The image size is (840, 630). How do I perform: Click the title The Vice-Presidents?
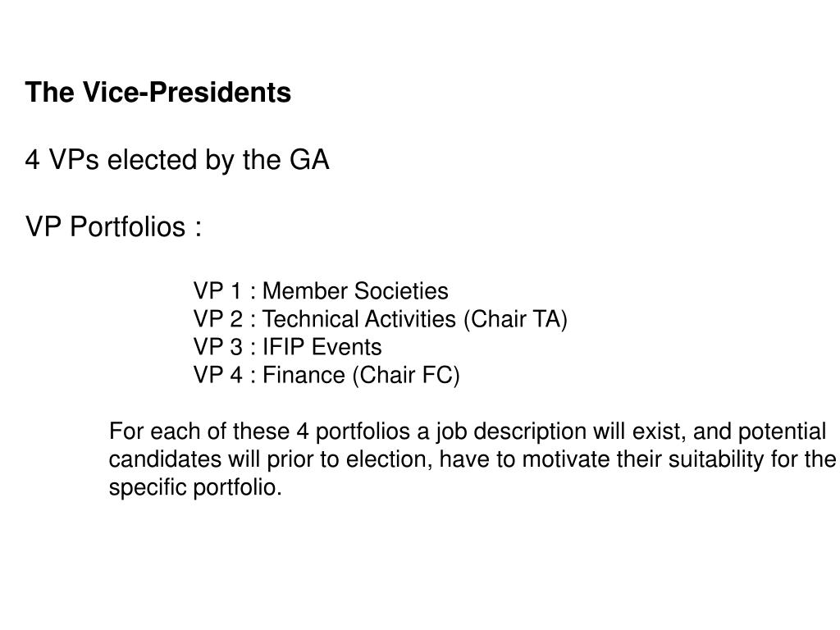point(158,92)
